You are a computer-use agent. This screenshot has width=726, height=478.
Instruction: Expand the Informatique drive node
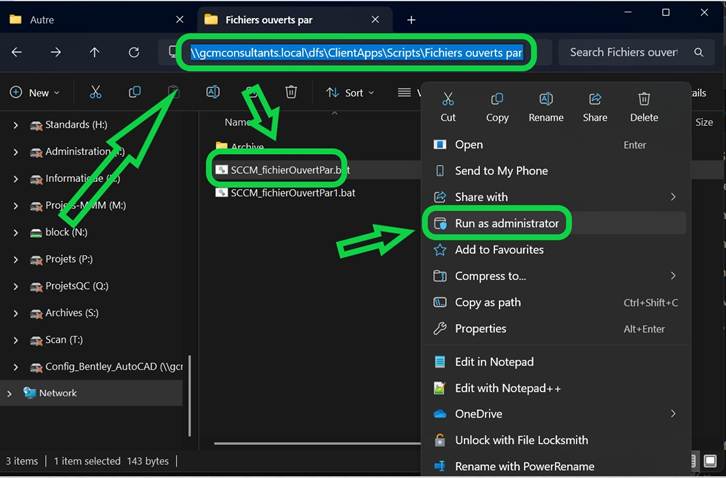(x=16, y=179)
